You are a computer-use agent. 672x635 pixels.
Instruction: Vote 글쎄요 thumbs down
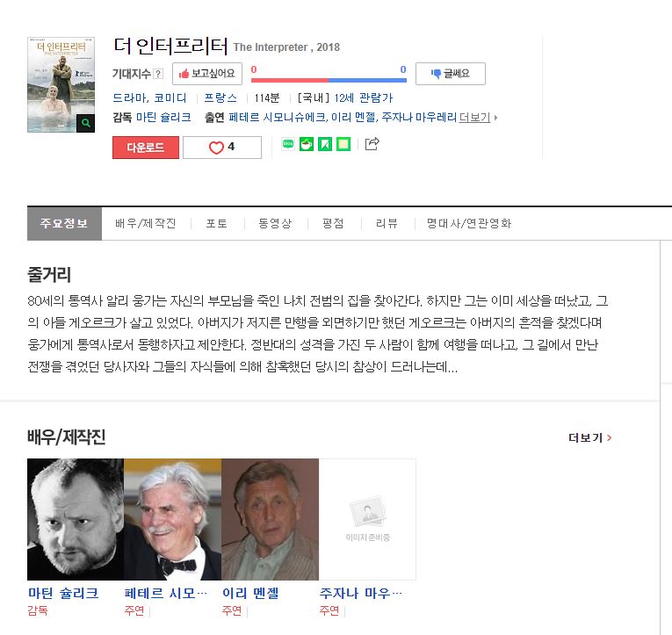tap(451, 74)
